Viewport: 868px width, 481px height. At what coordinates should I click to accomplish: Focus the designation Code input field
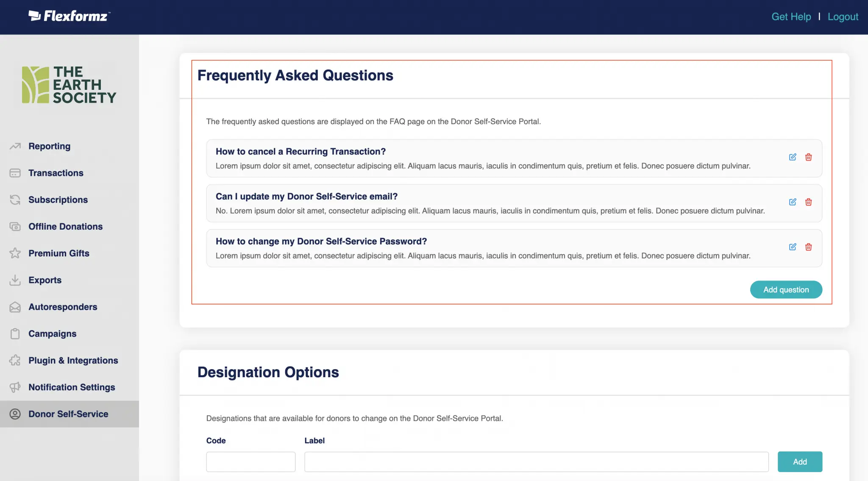250,462
